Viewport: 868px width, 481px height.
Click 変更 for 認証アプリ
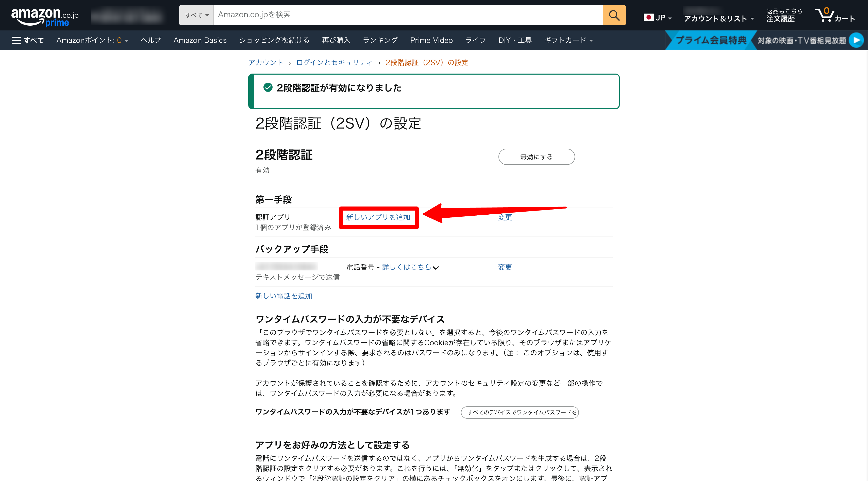505,218
